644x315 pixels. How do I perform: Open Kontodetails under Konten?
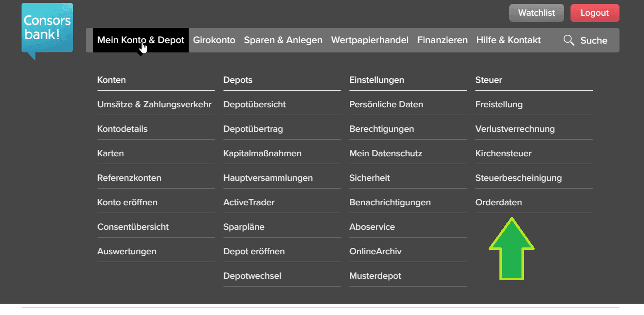(x=123, y=129)
